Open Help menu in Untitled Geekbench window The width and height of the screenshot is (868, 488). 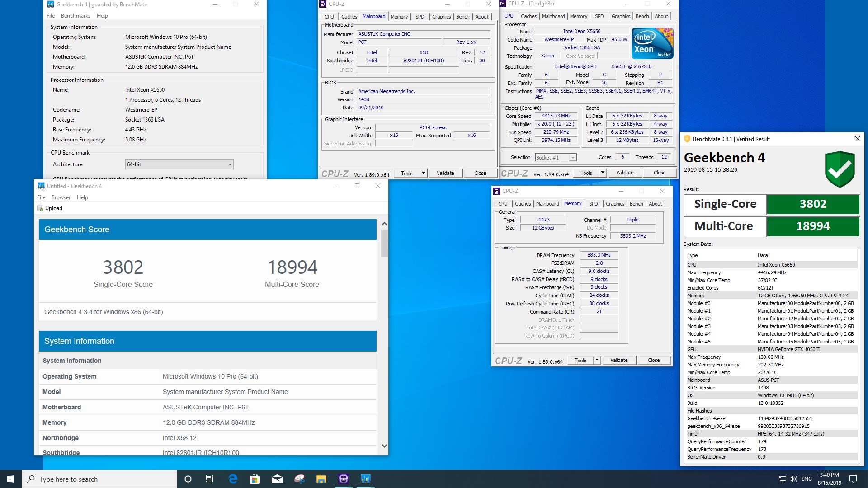(82, 197)
